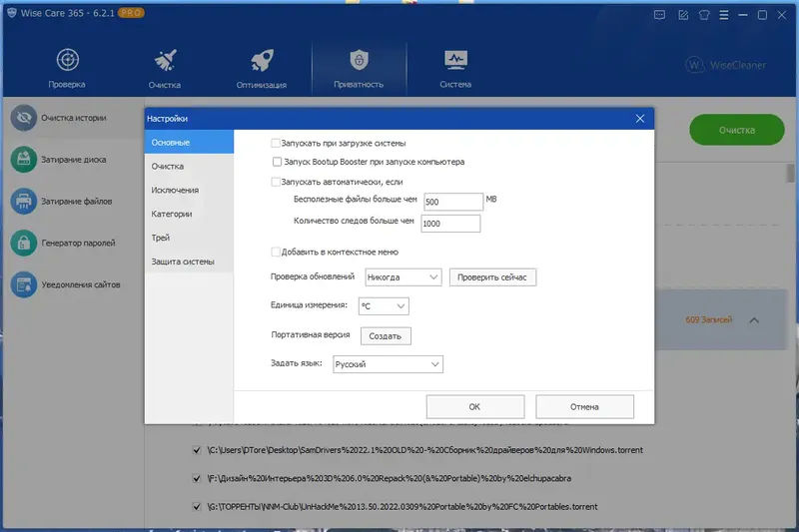
Task: Open the Единица измерения °C dropdown
Action: coord(384,306)
